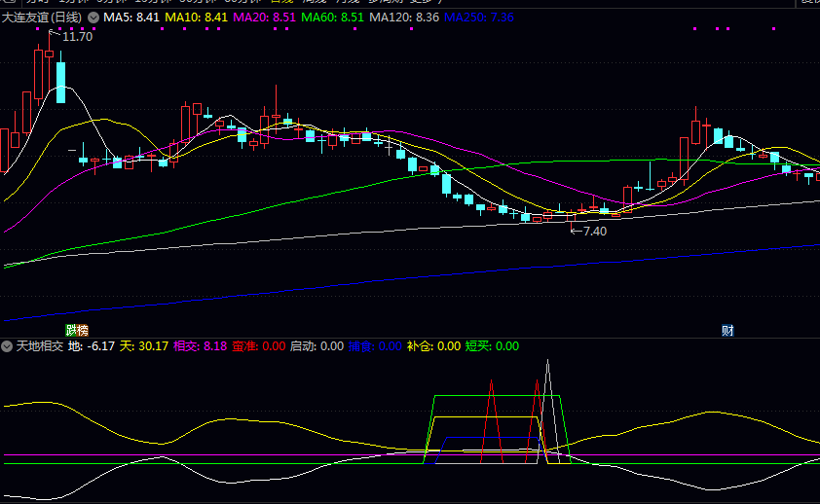Open the dropdown arrow beside 大连友谊(日线)
Viewport: 820px width, 504px height.
pos(93,18)
